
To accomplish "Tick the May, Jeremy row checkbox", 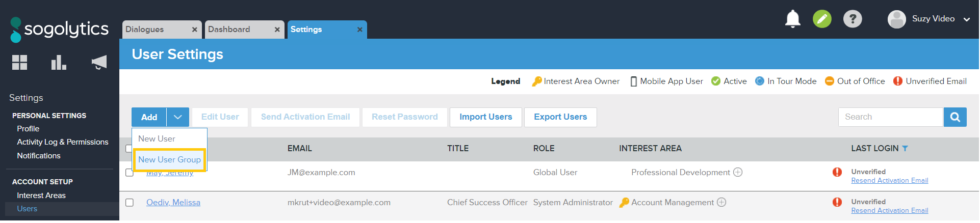I will tap(130, 173).
